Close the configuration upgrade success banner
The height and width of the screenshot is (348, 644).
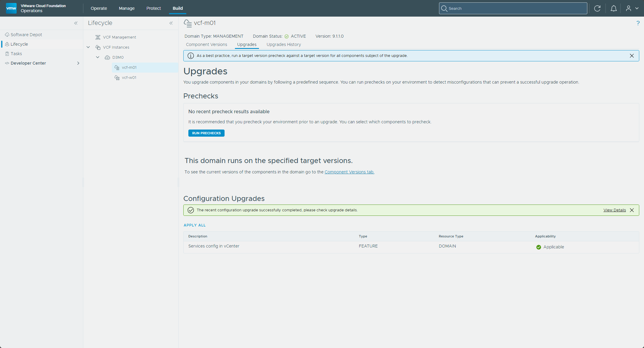(x=632, y=210)
